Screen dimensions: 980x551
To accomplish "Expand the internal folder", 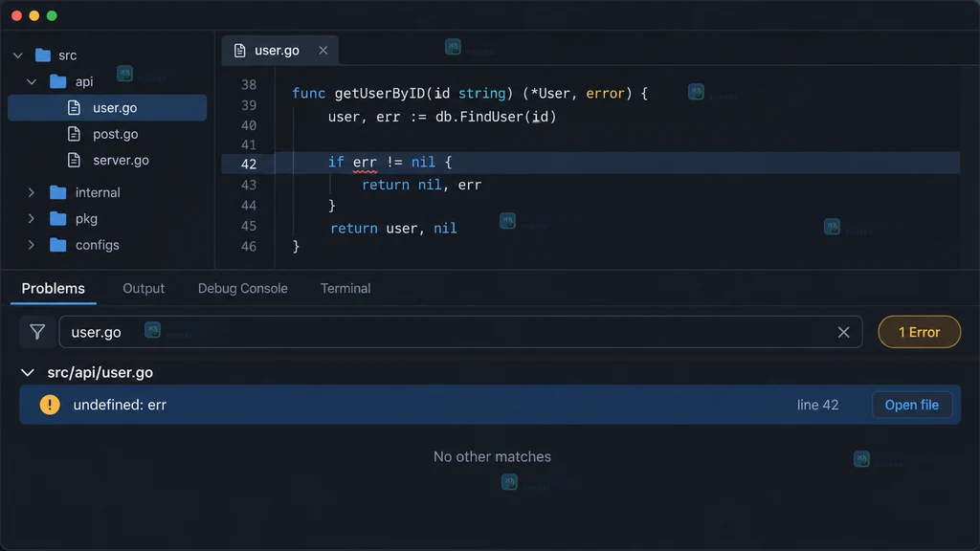I will click(32, 192).
